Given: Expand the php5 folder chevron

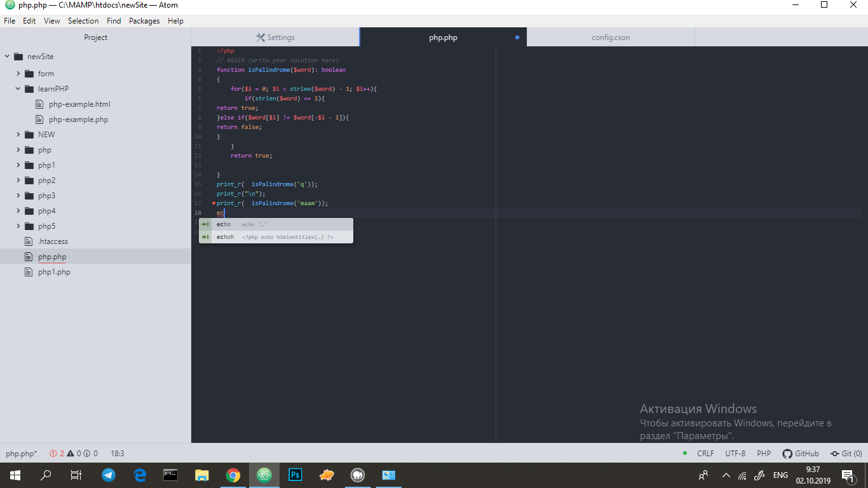Looking at the screenshot, I should click(x=18, y=226).
